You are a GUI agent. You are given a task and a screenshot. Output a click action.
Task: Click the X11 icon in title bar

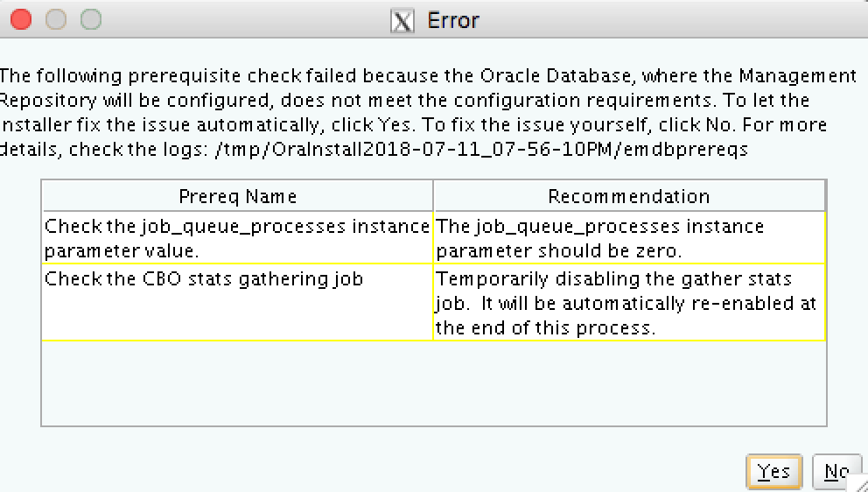tap(402, 21)
